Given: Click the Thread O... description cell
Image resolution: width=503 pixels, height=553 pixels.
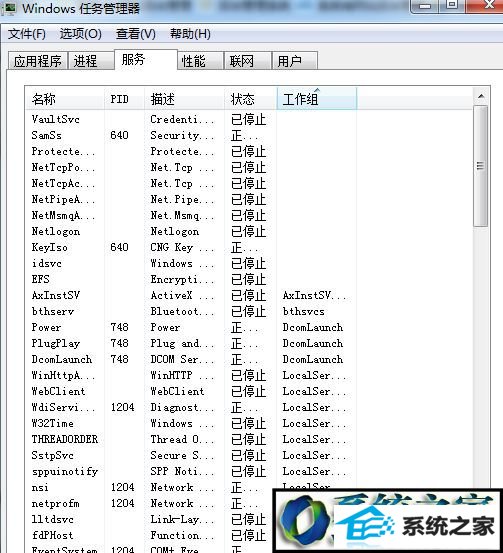Looking at the screenshot, I should pyautogui.click(x=182, y=439).
